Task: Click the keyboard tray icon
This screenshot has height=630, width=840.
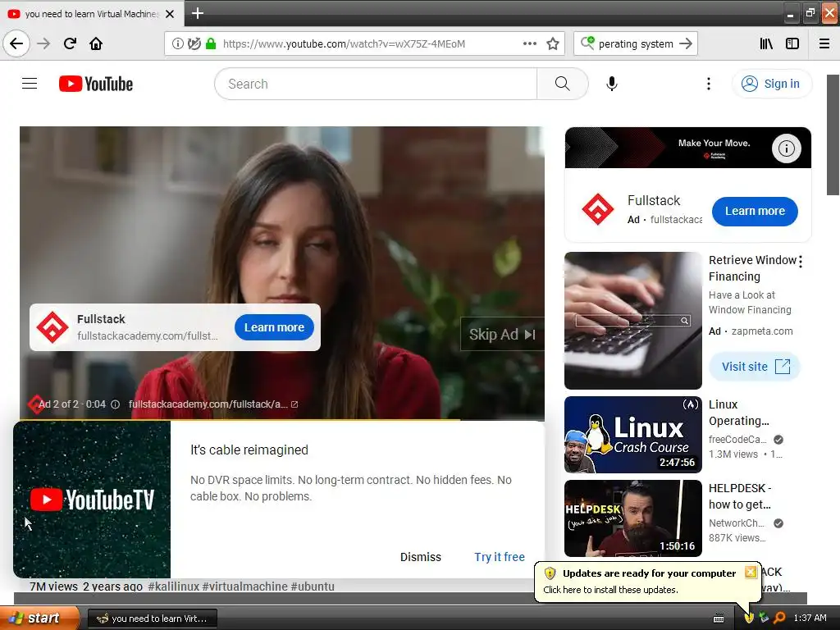Action: [719, 619]
